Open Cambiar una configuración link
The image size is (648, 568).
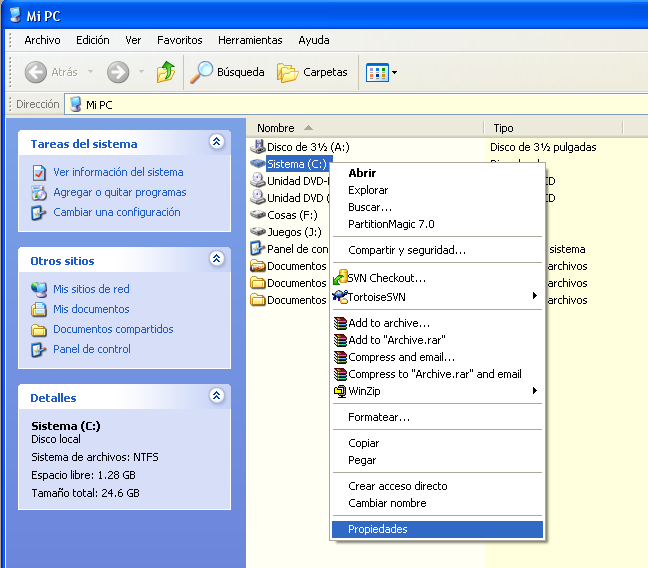(117, 212)
